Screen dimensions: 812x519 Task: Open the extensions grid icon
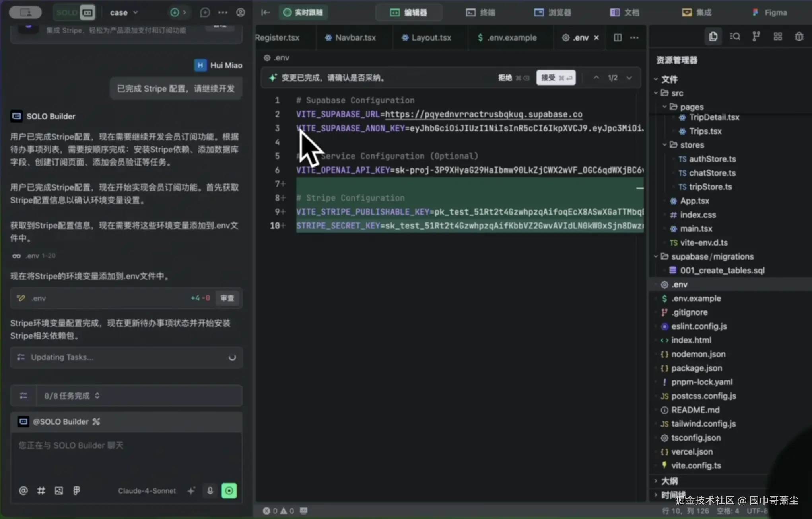pos(778,37)
